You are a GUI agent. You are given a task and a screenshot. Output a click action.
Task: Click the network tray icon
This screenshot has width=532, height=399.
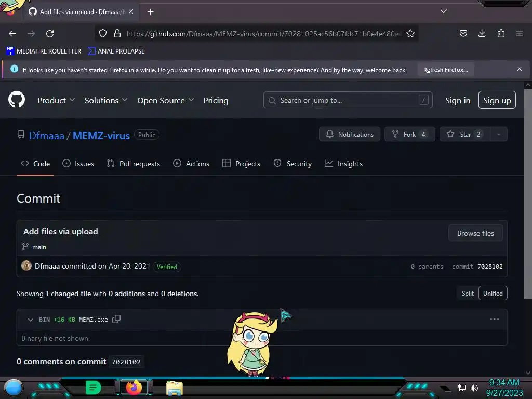462,388
